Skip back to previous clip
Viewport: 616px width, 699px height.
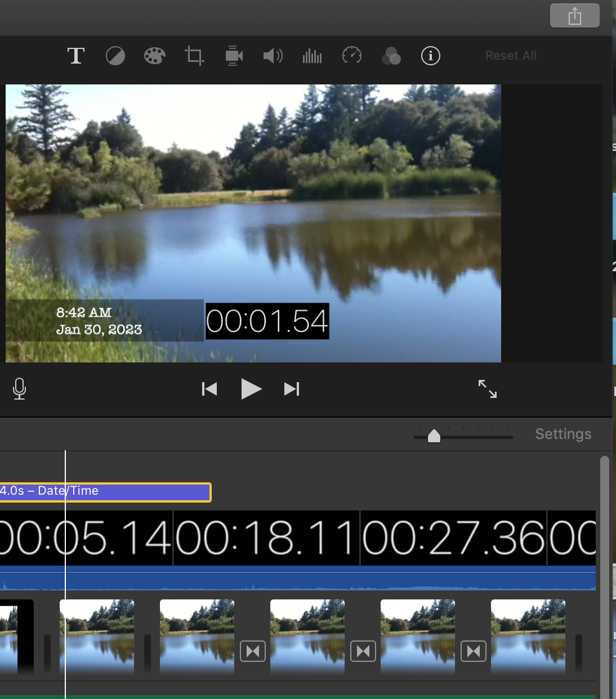[209, 389]
